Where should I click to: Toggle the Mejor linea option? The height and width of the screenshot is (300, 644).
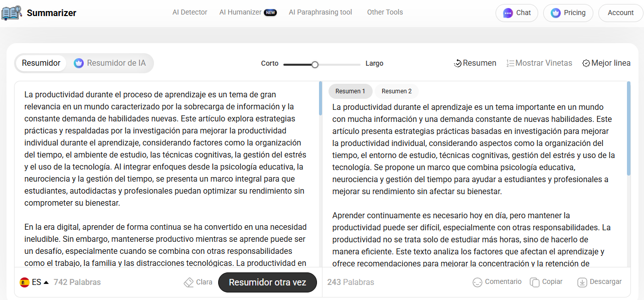click(x=606, y=63)
